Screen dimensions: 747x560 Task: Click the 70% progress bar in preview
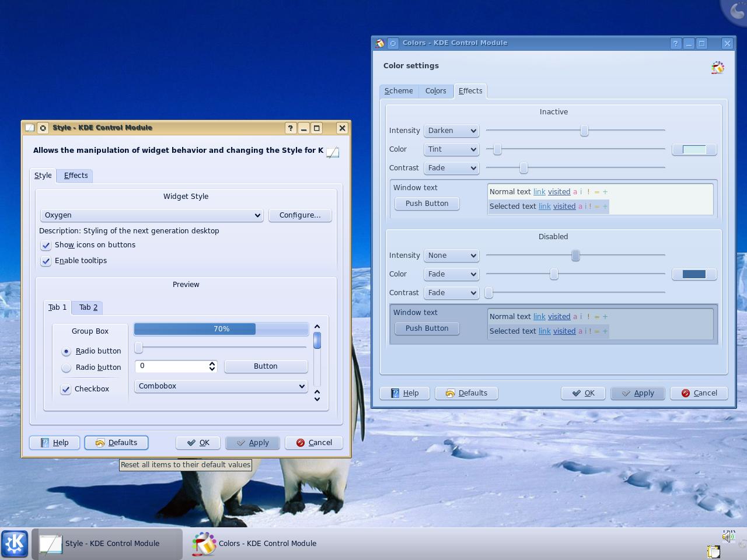click(221, 329)
